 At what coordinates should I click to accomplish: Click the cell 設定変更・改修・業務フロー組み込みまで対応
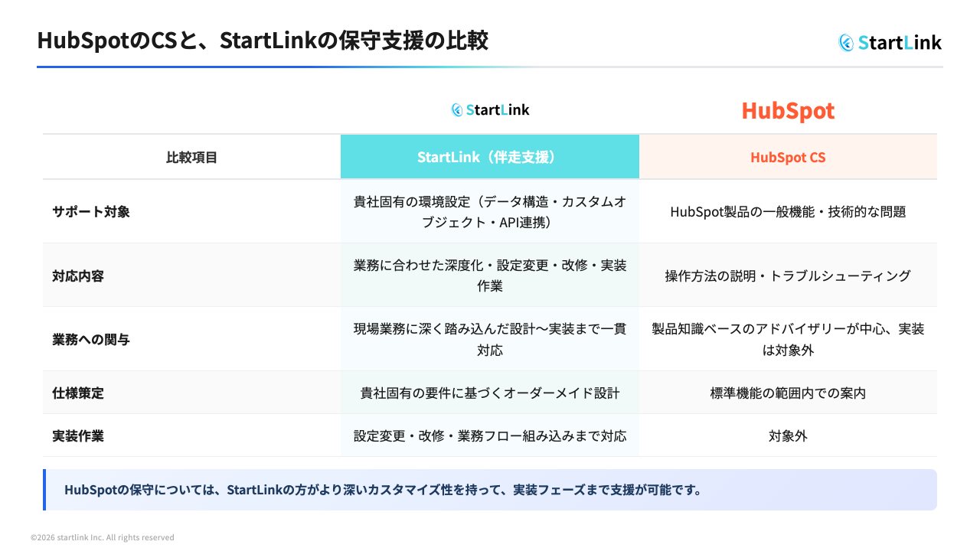[490, 436]
